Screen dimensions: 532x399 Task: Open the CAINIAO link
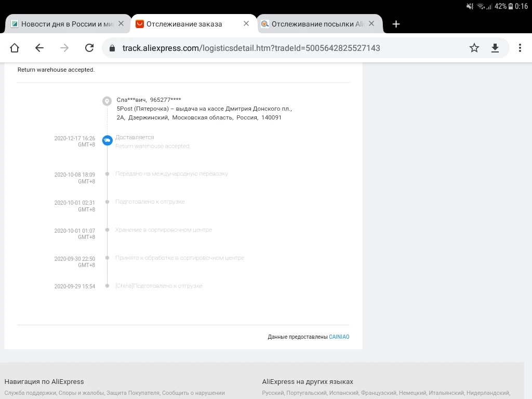coord(339,337)
